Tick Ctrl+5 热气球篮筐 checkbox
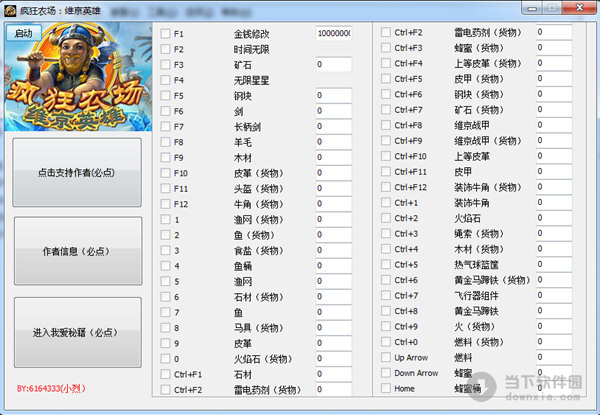The width and height of the screenshot is (600, 415). 386,264
